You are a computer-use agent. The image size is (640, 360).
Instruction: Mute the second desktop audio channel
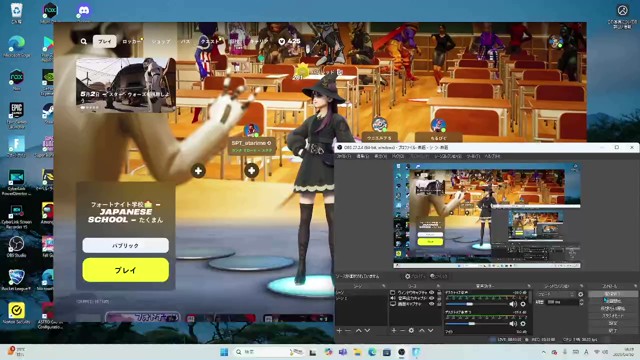[x=513, y=324]
